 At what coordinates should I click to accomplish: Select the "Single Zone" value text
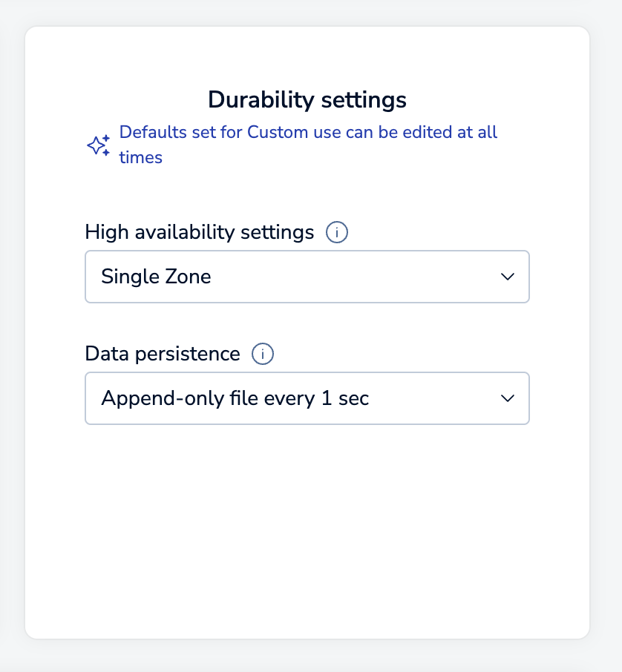(x=156, y=277)
